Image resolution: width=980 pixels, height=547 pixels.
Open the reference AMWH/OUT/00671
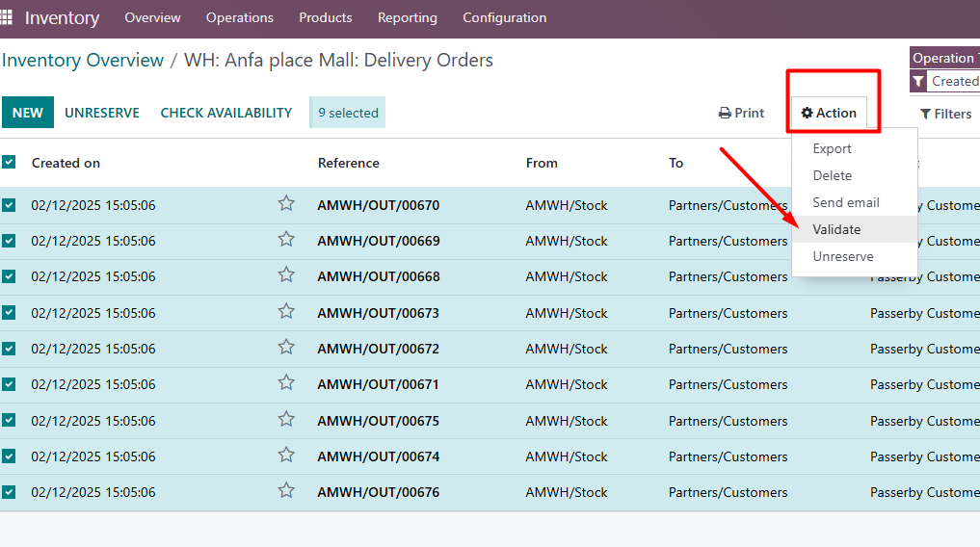tap(378, 384)
